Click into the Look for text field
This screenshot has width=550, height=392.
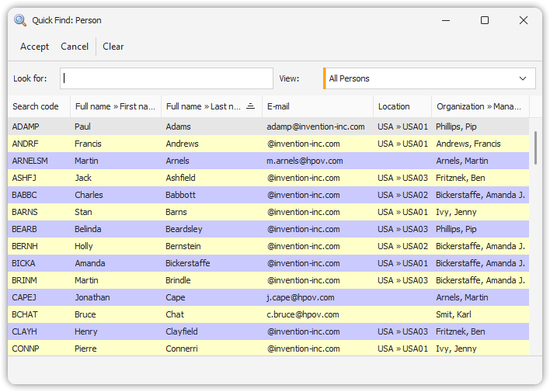tap(166, 78)
